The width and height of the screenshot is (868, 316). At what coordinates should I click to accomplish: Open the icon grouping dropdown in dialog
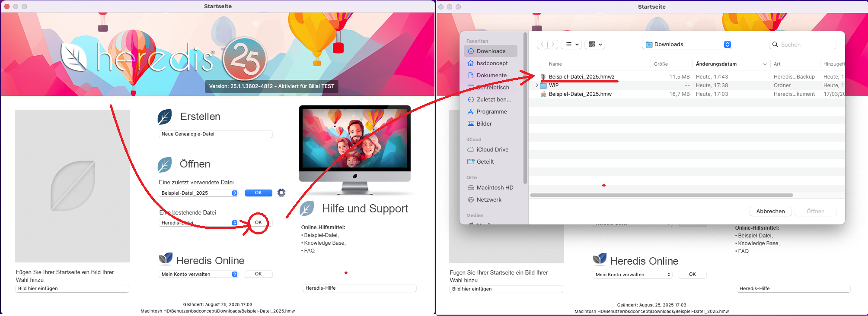click(595, 44)
